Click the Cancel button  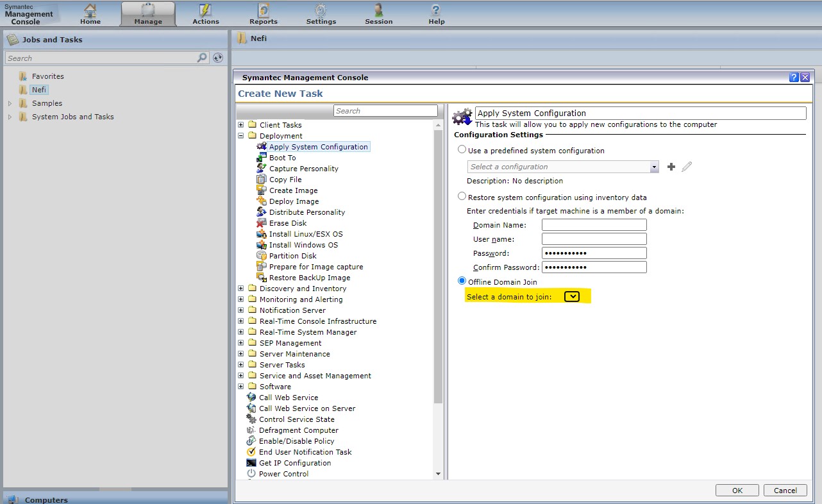(x=785, y=491)
